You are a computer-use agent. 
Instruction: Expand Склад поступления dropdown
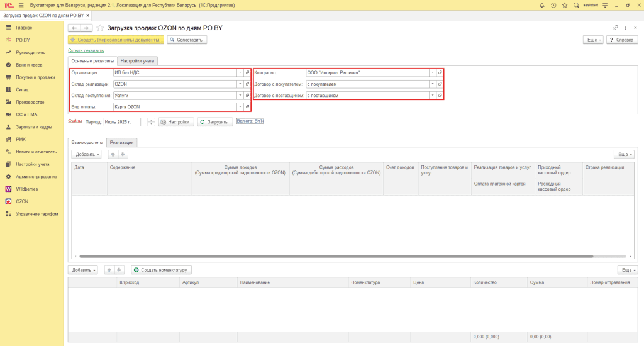[240, 96]
